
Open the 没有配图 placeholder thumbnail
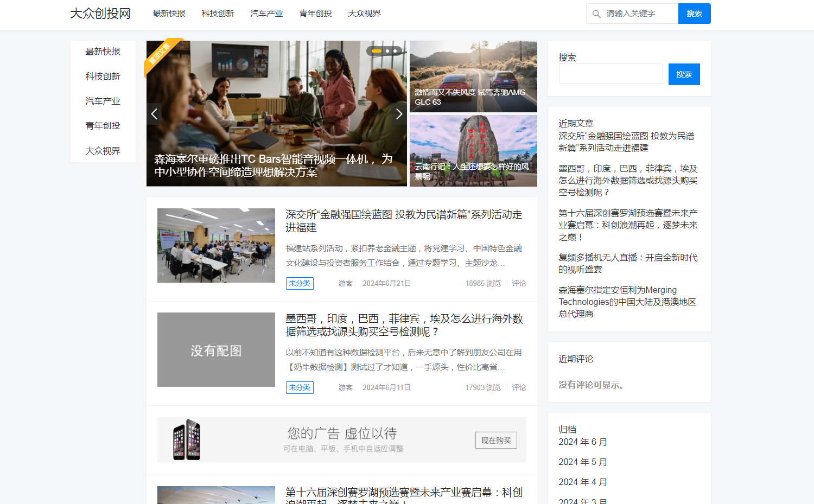pyautogui.click(x=216, y=349)
